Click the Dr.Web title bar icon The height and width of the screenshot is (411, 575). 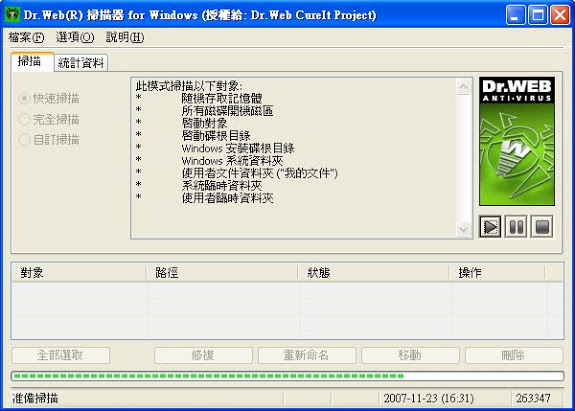12,15
